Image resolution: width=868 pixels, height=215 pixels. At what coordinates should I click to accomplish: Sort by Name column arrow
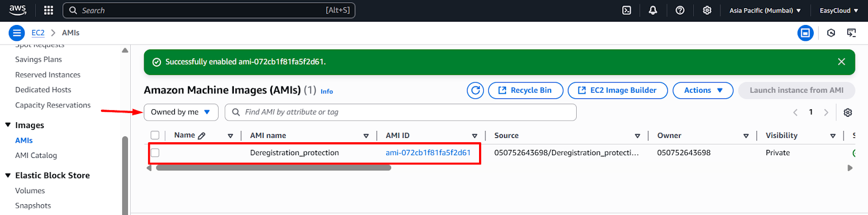pyautogui.click(x=231, y=136)
